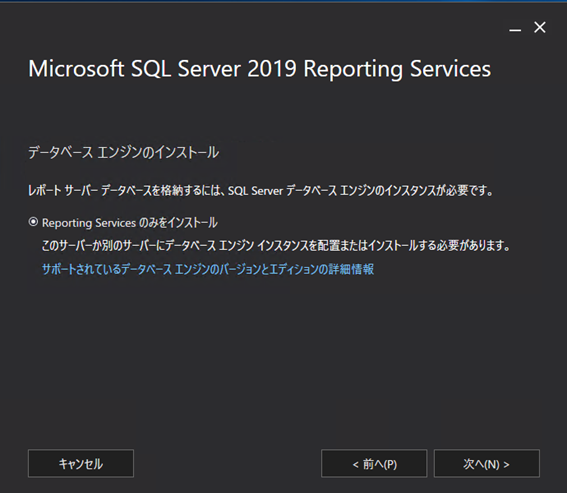567x493 pixels.
Task: Proceed with the 次へ(N) button
Action: tap(487, 463)
